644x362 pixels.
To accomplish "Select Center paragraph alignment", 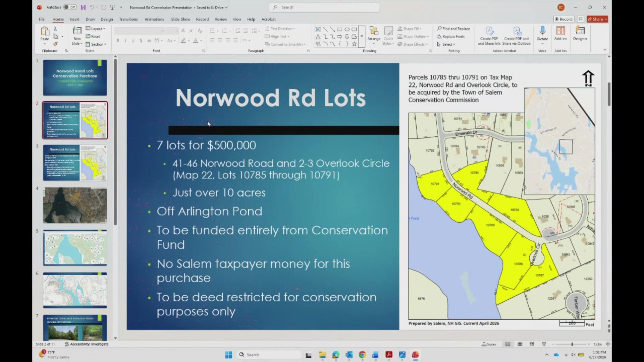I will click(220, 41).
